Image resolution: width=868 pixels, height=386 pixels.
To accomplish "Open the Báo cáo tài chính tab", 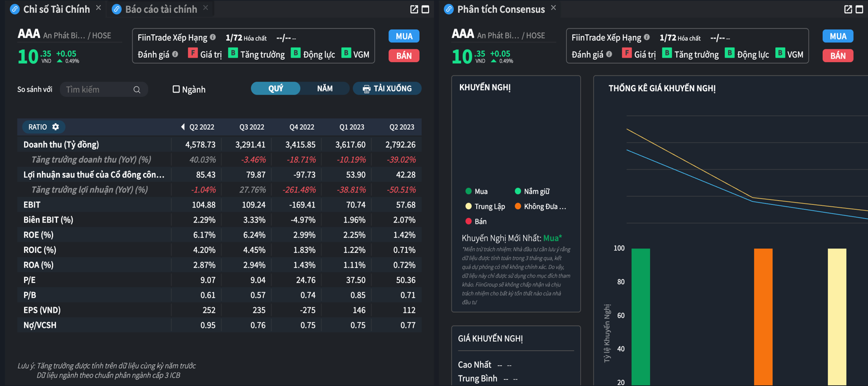I will click(x=161, y=9).
